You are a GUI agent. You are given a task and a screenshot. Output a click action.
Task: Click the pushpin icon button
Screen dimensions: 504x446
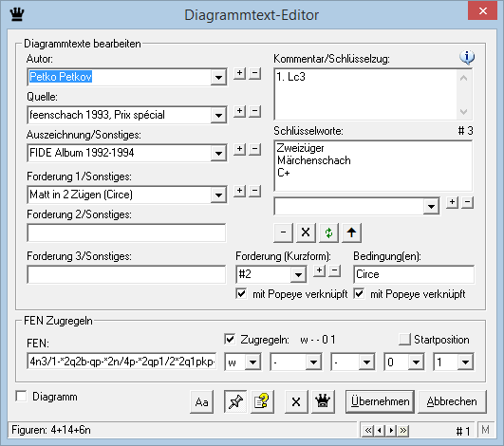tap(235, 401)
